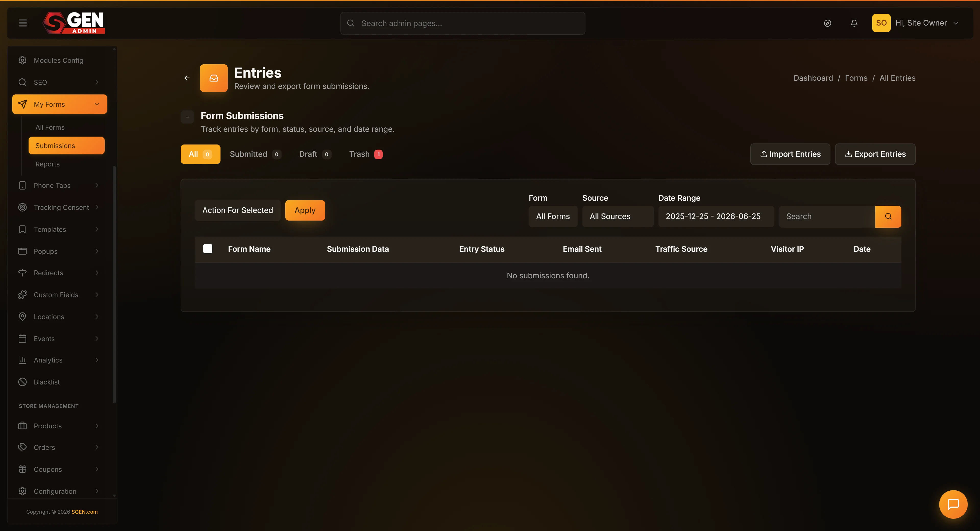Switch to the Trash tab
980x531 pixels.
pos(366,154)
